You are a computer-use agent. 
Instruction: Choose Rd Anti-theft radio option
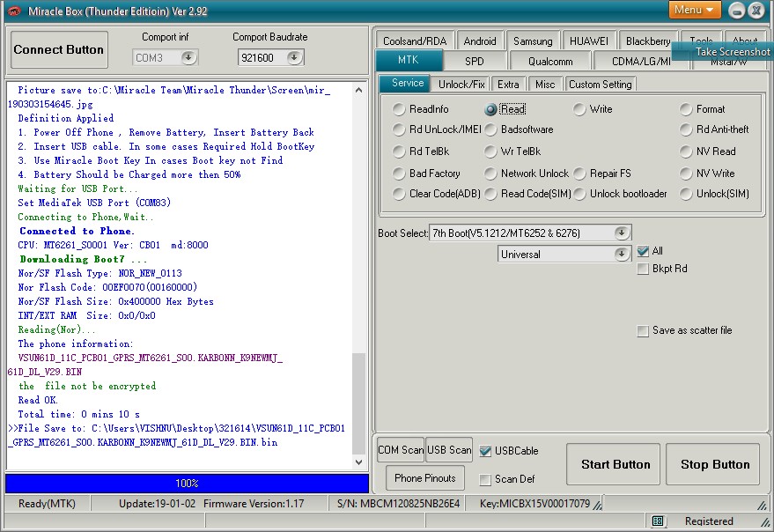click(x=714, y=129)
